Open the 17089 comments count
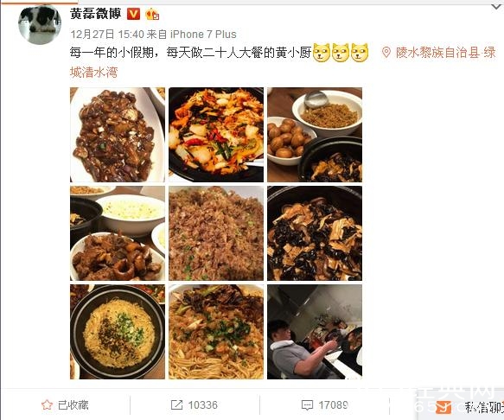The image size is (504, 420). point(333,405)
